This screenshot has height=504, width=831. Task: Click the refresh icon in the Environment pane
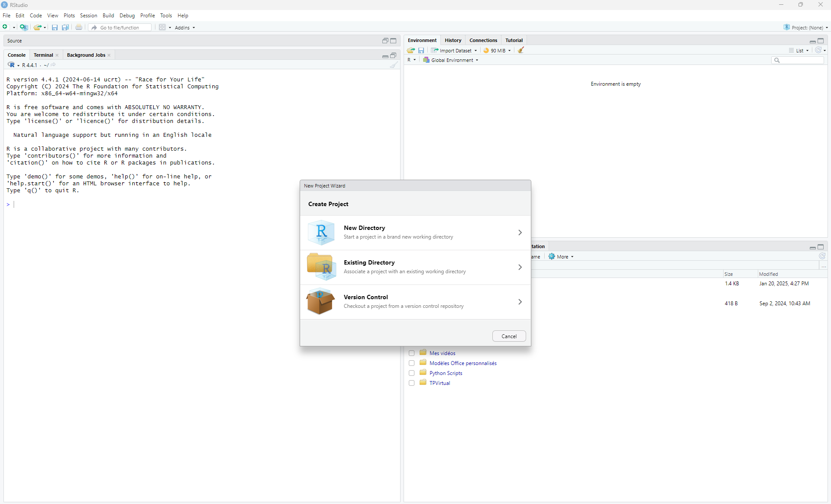pyautogui.click(x=818, y=50)
